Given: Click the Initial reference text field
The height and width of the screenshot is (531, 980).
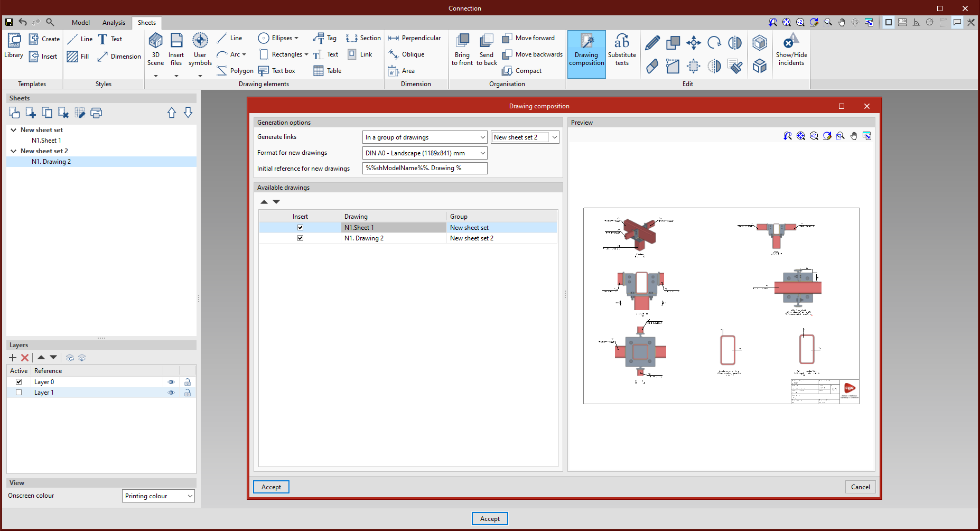Looking at the screenshot, I should [x=425, y=169].
